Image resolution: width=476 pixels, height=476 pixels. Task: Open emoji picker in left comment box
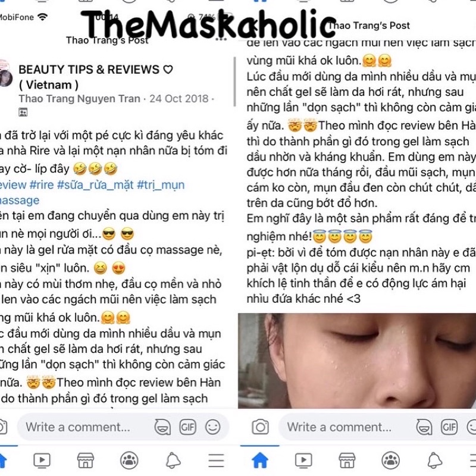(212, 427)
